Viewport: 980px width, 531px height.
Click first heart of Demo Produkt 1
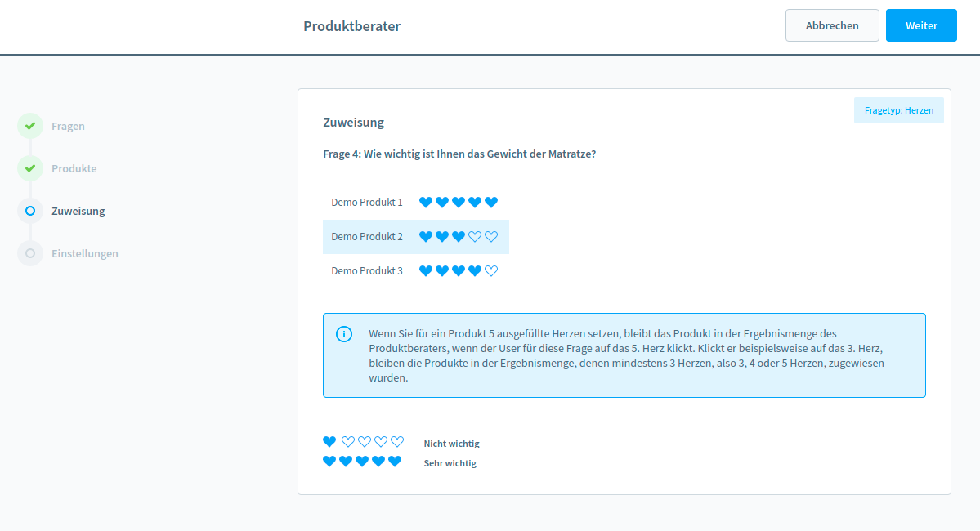426,203
